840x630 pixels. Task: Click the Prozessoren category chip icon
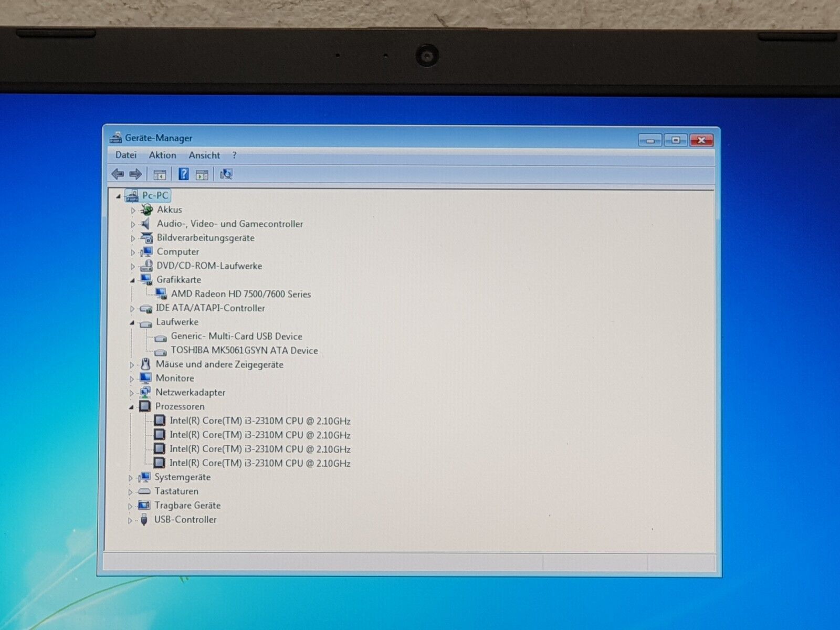pos(145,407)
